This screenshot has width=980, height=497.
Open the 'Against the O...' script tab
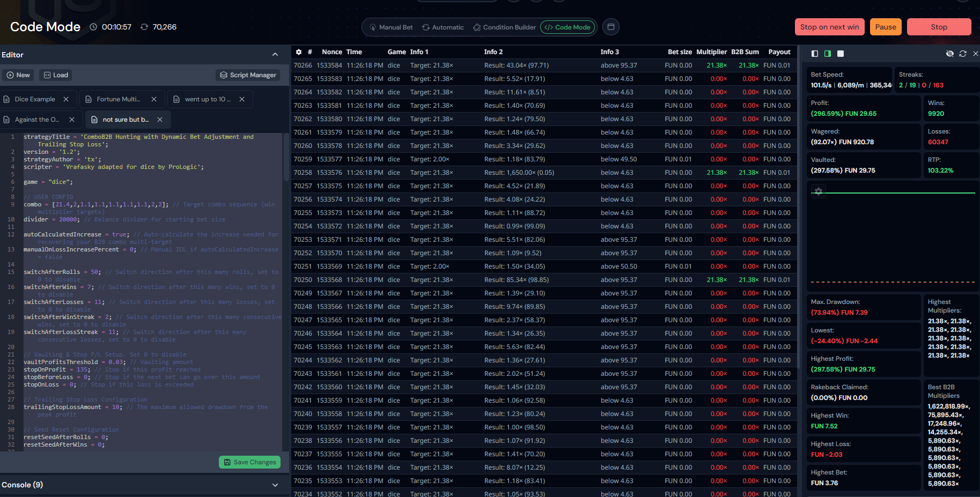click(x=36, y=120)
